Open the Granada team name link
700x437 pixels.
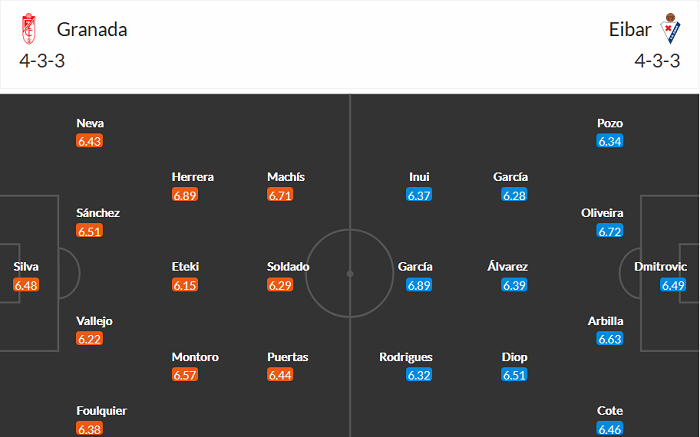(x=92, y=30)
